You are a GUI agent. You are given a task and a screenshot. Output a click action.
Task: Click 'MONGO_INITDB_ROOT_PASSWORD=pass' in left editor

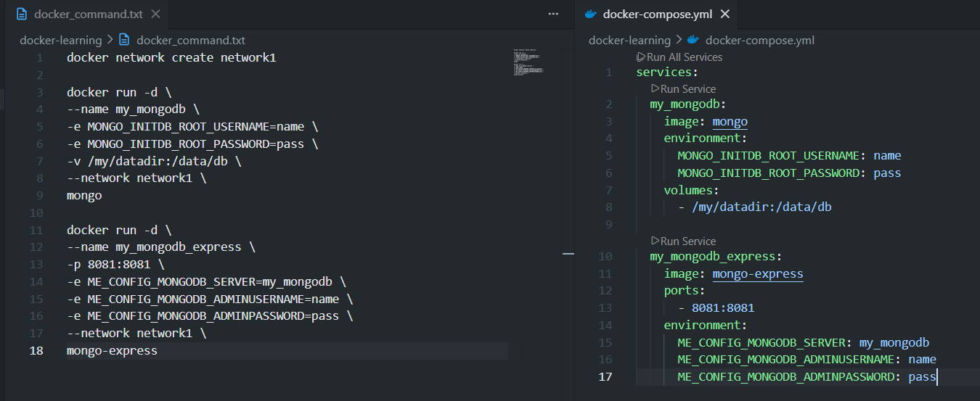coord(196,144)
